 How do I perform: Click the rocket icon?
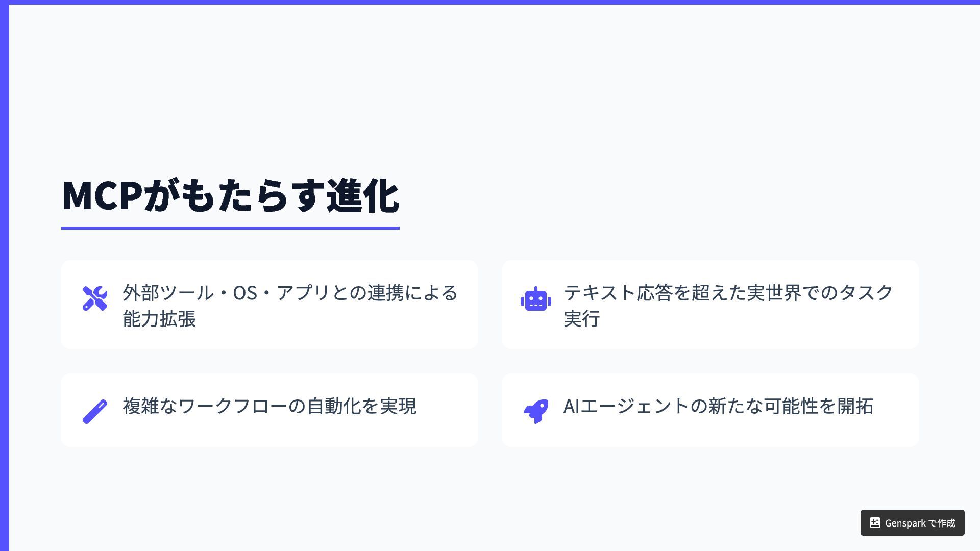[x=535, y=411]
